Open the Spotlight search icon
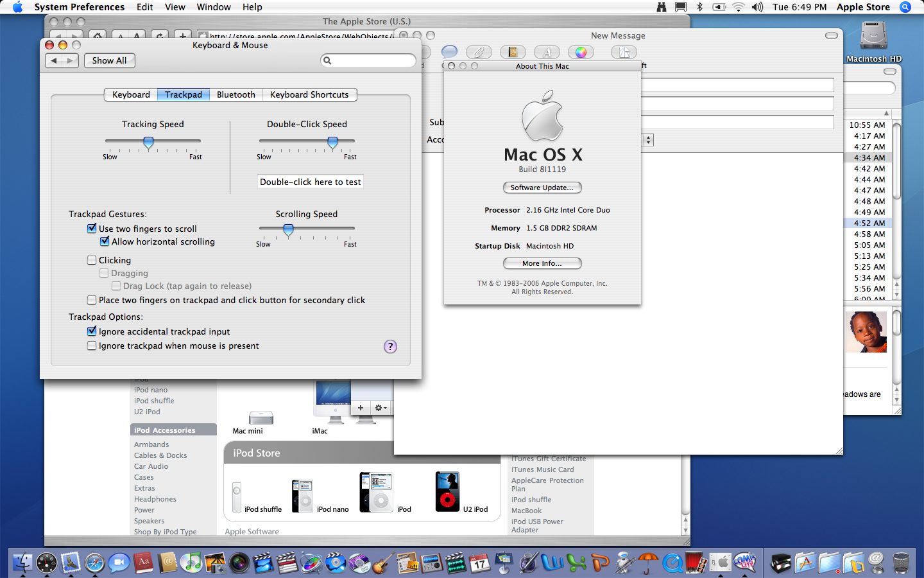This screenshot has height=578, width=924. (905, 7)
